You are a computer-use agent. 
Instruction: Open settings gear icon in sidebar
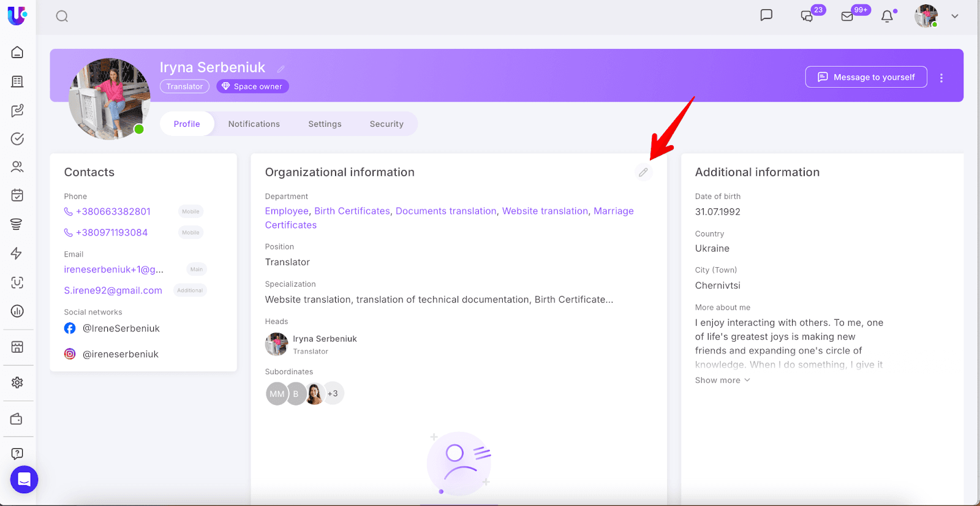(x=17, y=383)
